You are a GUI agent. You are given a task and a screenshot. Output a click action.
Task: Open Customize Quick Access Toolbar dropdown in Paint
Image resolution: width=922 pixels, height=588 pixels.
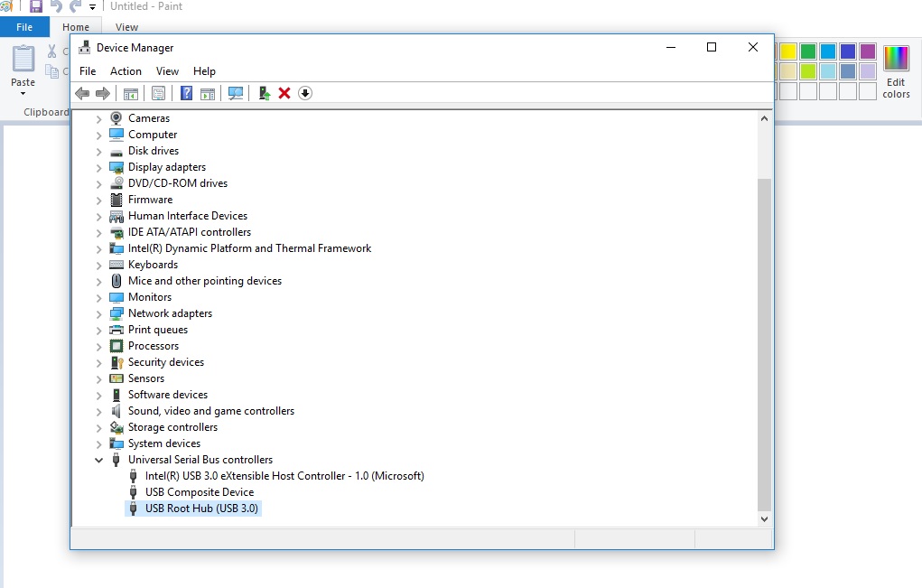(92, 7)
